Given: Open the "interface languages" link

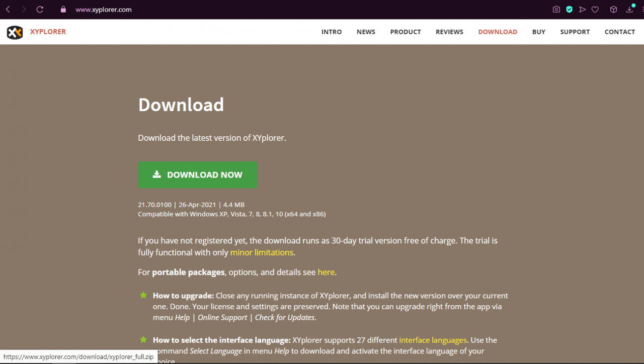Looking at the screenshot, I should 433,340.
